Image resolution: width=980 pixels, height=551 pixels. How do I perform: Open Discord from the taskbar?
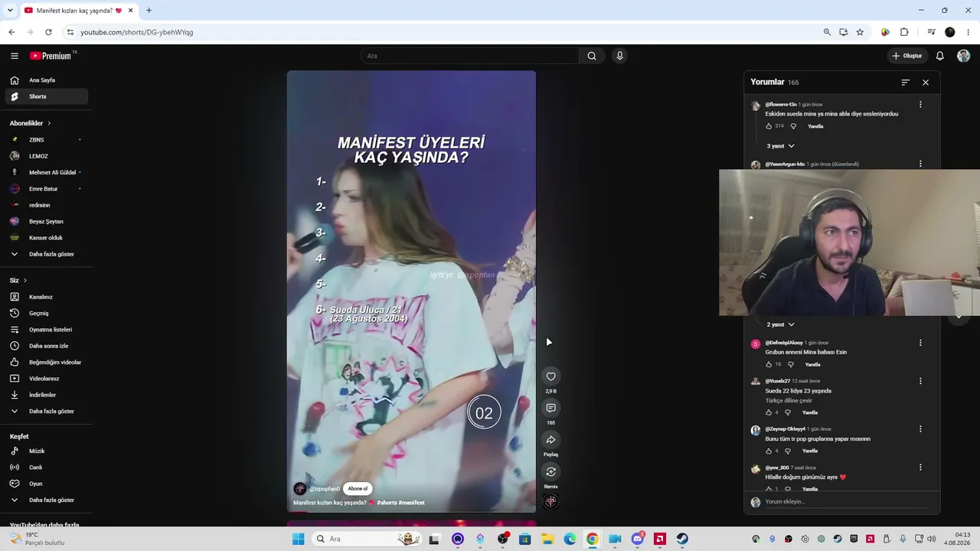point(637,539)
